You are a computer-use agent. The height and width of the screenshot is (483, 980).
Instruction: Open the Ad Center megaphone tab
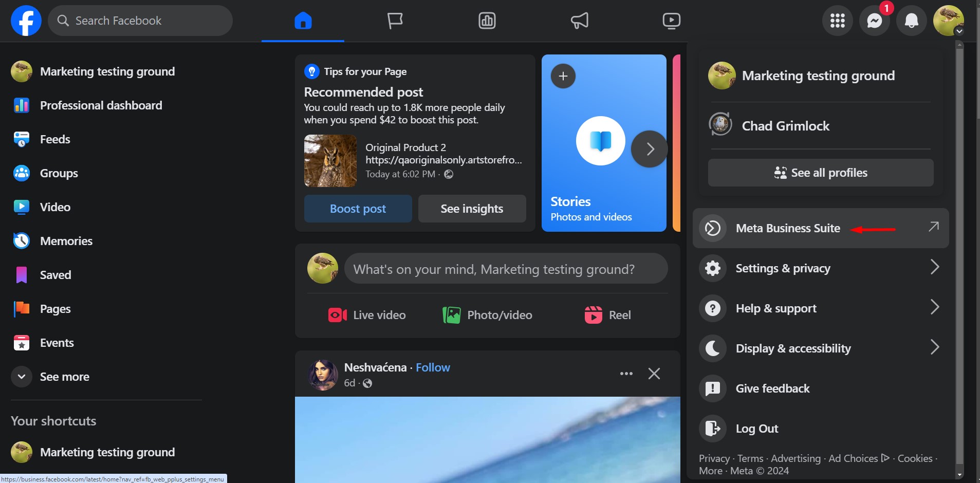coord(579,21)
